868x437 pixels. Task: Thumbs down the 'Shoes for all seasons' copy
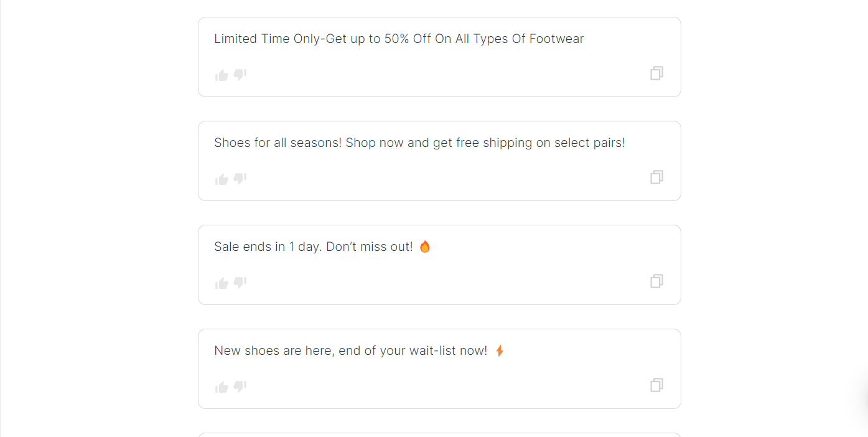pyautogui.click(x=240, y=179)
